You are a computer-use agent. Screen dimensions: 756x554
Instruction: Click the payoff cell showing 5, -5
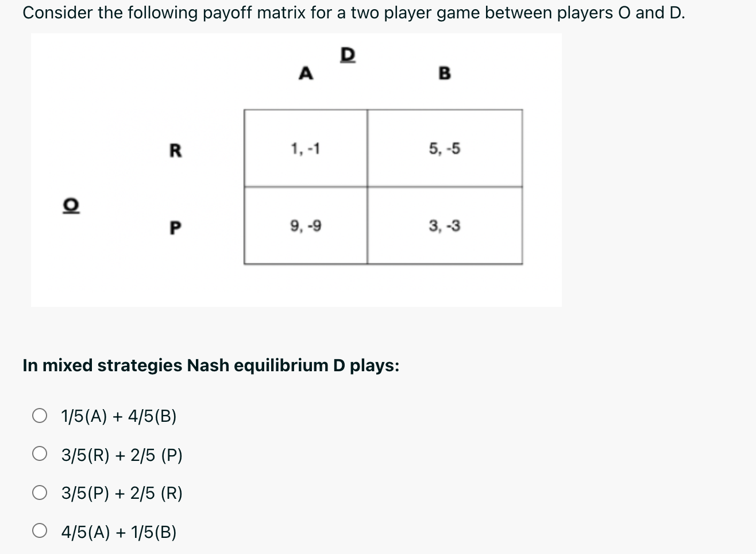[x=443, y=148]
